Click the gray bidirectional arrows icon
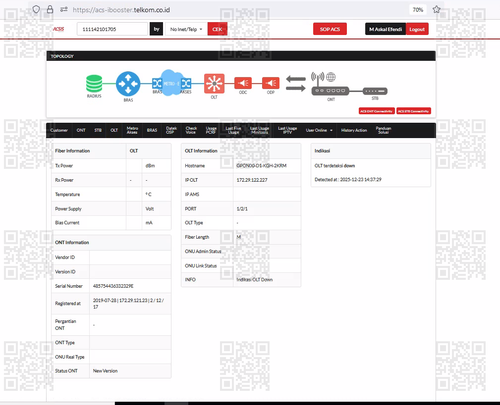500x405 pixels. click(296, 84)
